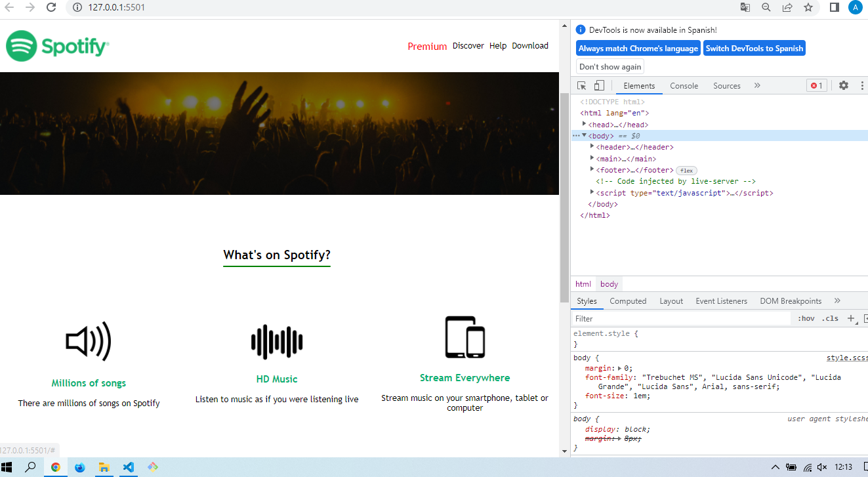This screenshot has height=477, width=868.
Task: Toggle the device toolbar mode
Action: tap(599, 85)
